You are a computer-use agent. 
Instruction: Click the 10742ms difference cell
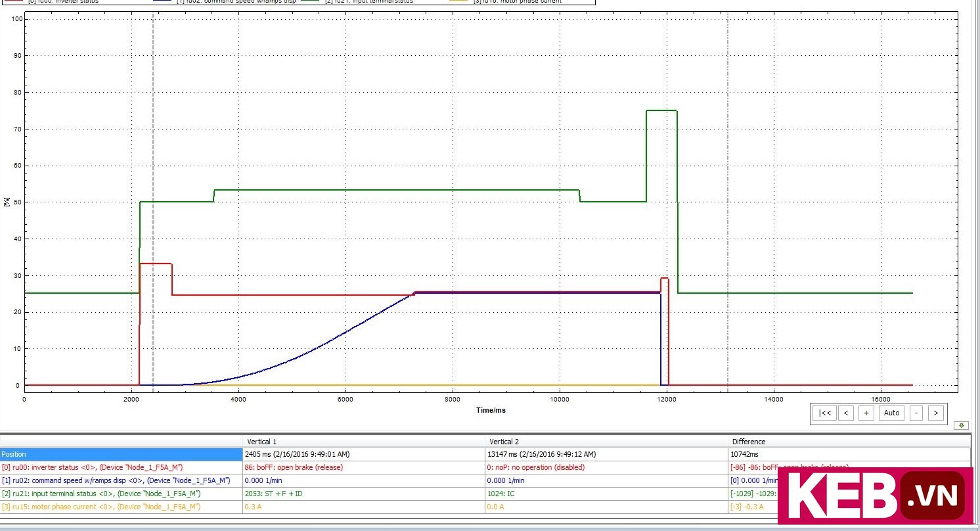tap(849, 454)
